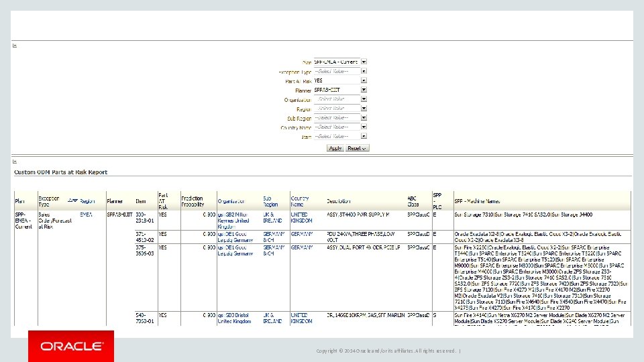Open the DE1 Leipzig organization for item 375-3606-03

point(235,250)
